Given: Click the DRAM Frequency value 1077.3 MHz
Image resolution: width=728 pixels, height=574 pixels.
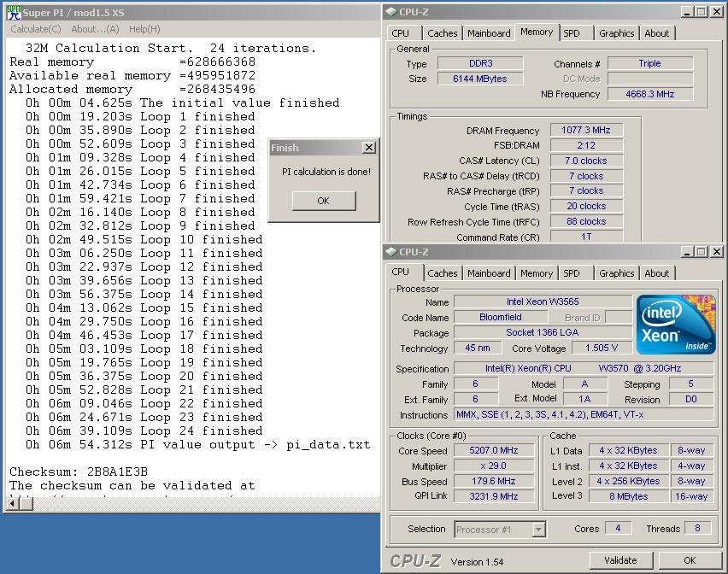Looking at the screenshot, I should point(586,130).
